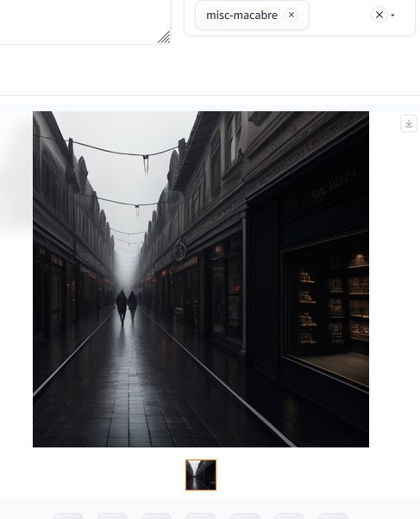Remove the misc-macabre style tag

point(291,15)
